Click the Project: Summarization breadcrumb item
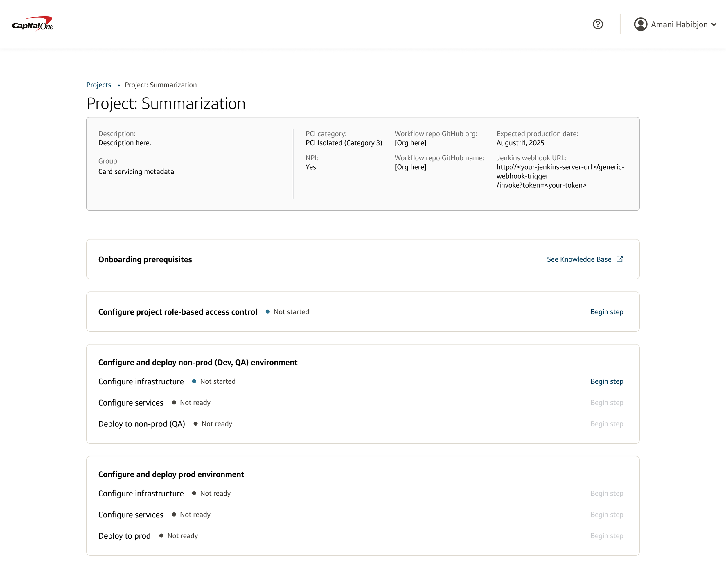Screen dimensions: 726x588 (161, 85)
